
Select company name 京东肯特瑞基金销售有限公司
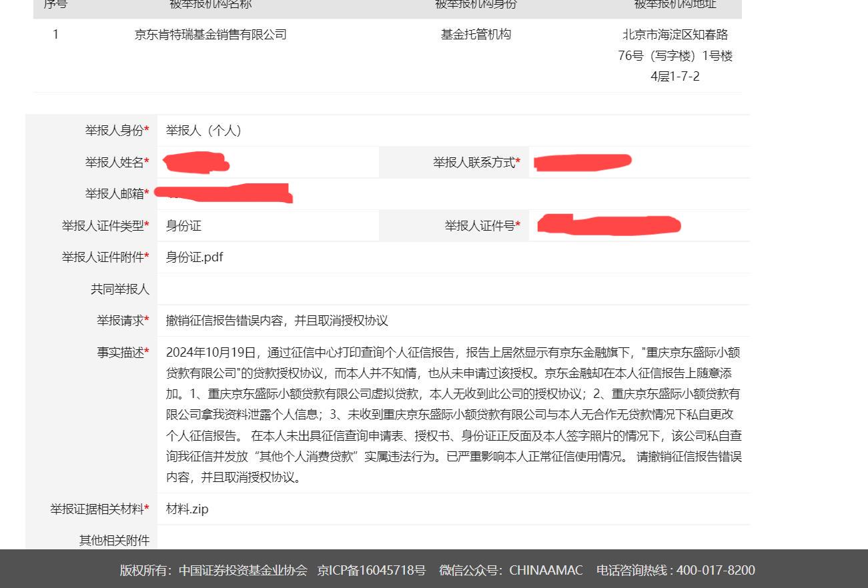point(210,35)
